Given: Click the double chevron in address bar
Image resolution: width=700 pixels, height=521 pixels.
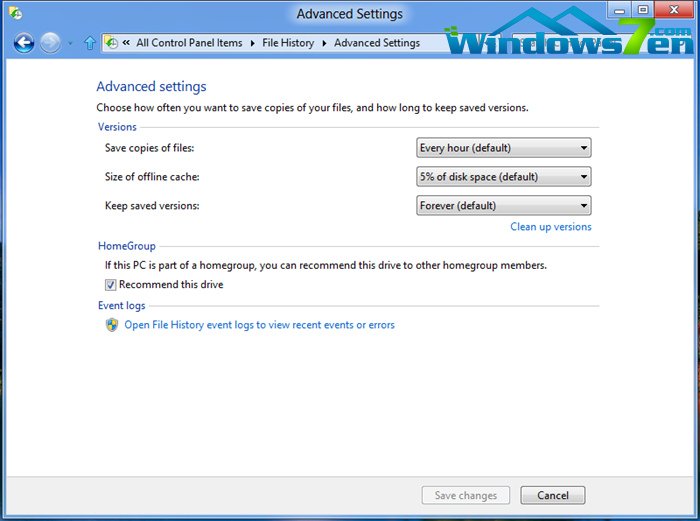Looking at the screenshot, I should pos(126,43).
